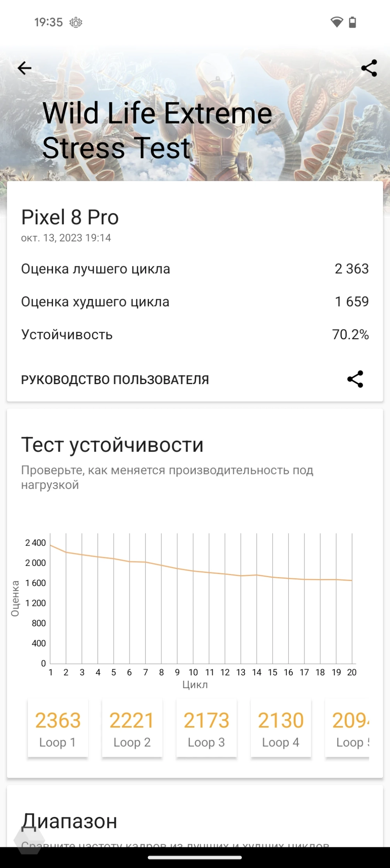Open РУКОВОДСТВО ПОЛЬЗОВАТЕЛЯ link
Image resolution: width=390 pixels, height=868 pixels.
pyautogui.click(x=115, y=380)
